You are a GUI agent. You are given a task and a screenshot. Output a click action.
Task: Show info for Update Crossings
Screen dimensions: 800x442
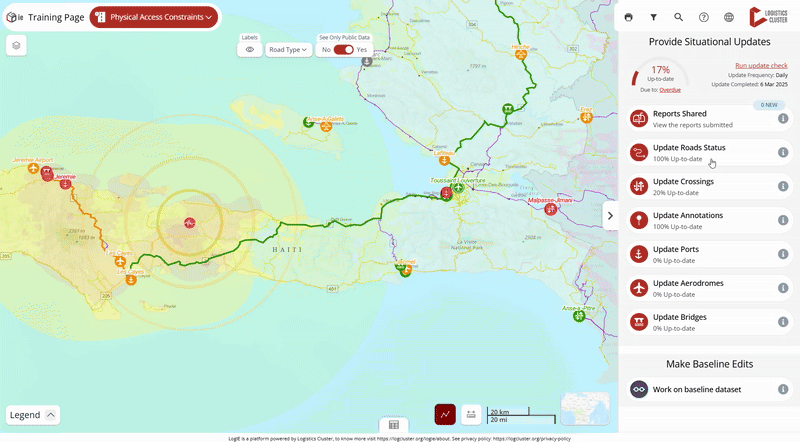click(x=783, y=186)
